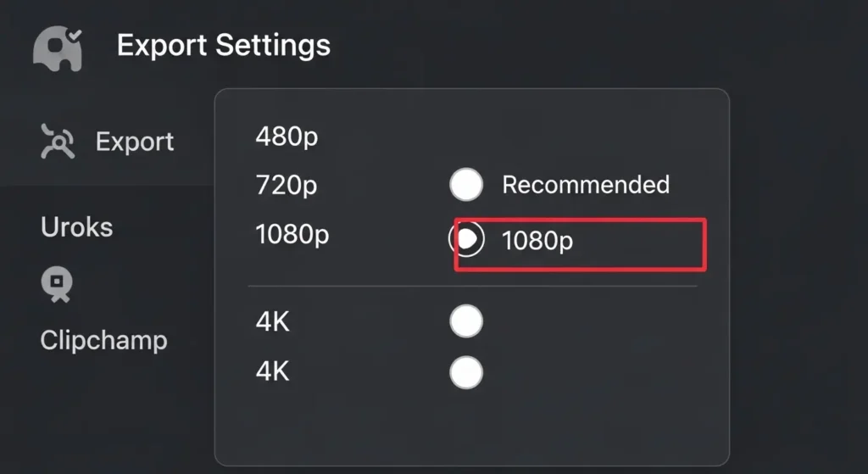Choose the 720p resolution option

(x=287, y=185)
